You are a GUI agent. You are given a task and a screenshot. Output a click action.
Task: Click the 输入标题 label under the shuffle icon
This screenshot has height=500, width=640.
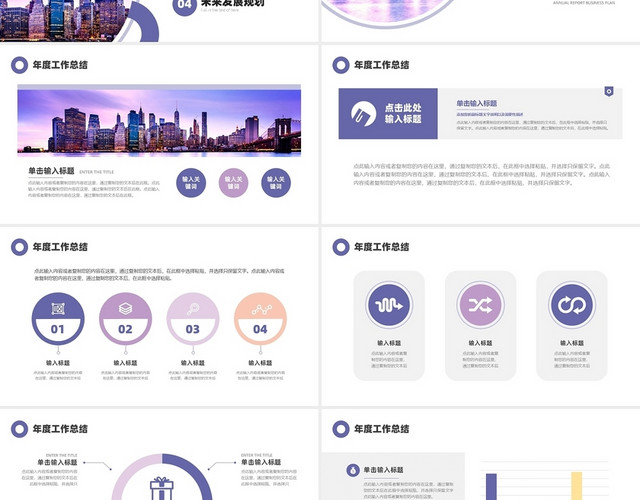coord(480,343)
